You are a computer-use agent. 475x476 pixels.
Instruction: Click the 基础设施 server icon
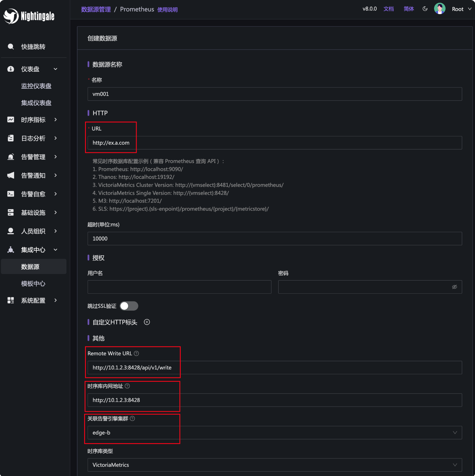coord(11,213)
